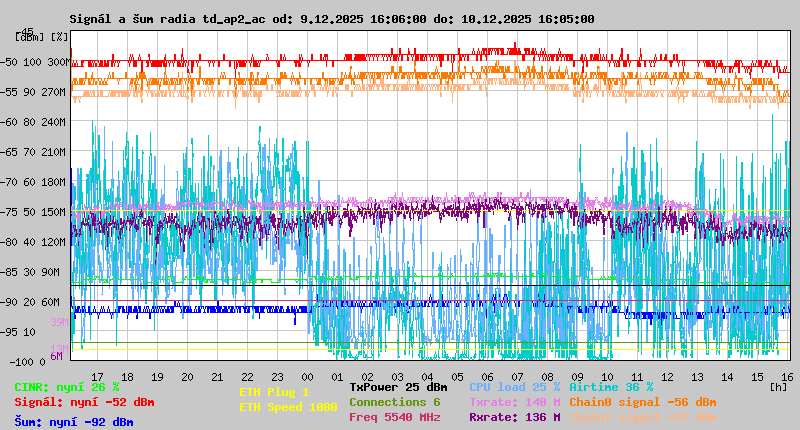
Task: Select the blue Šum noise legend entry
Action: tap(73, 422)
